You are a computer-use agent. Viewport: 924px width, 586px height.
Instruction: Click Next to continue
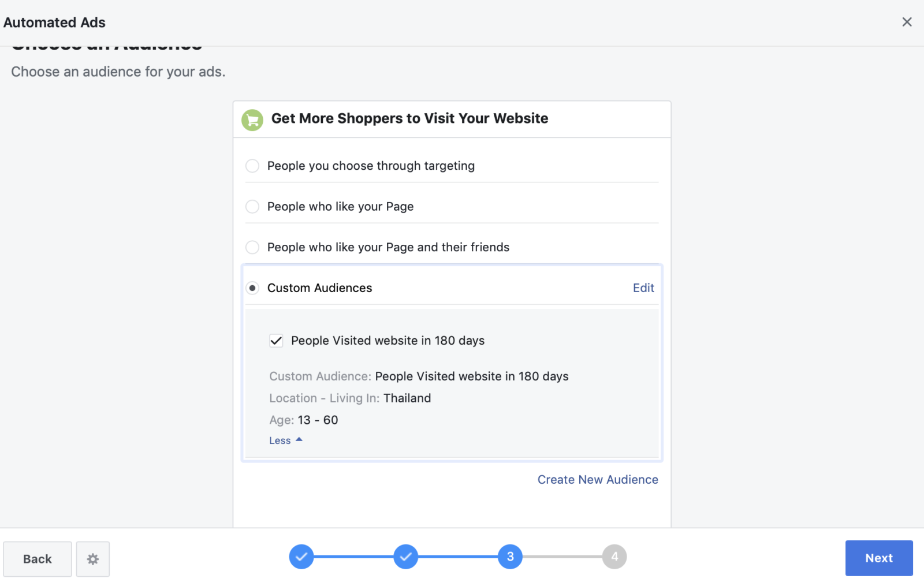(x=878, y=558)
